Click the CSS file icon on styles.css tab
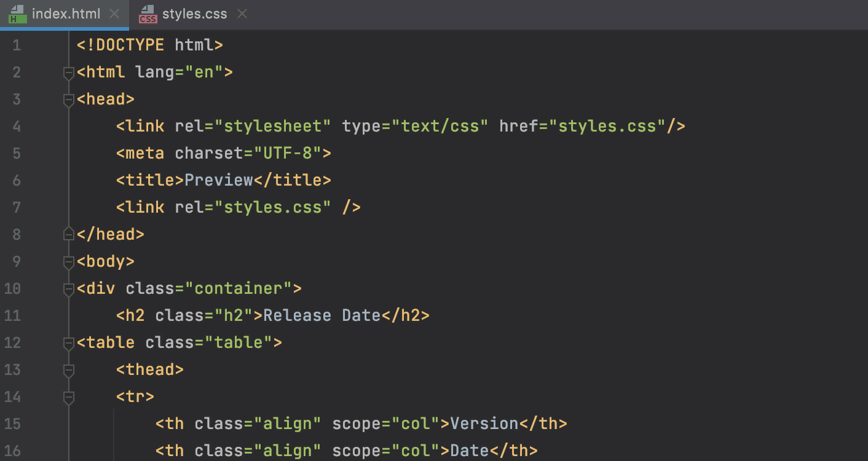 148,14
